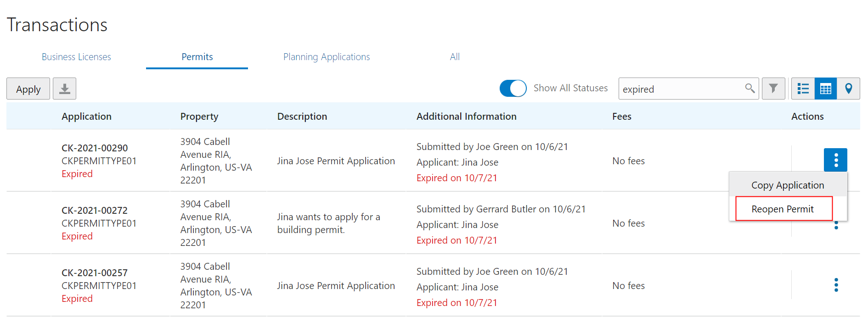Close actions menu for CK-2021-00290

click(x=835, y=160)
